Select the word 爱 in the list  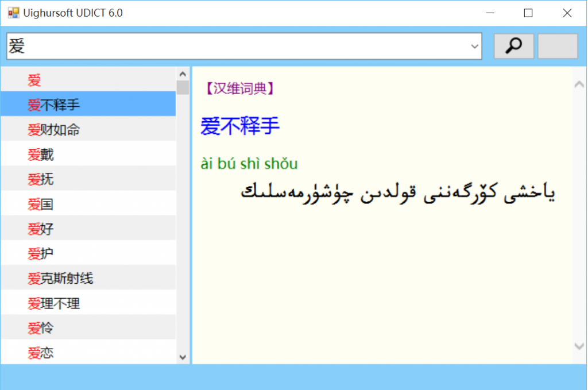tap(88, 79)
